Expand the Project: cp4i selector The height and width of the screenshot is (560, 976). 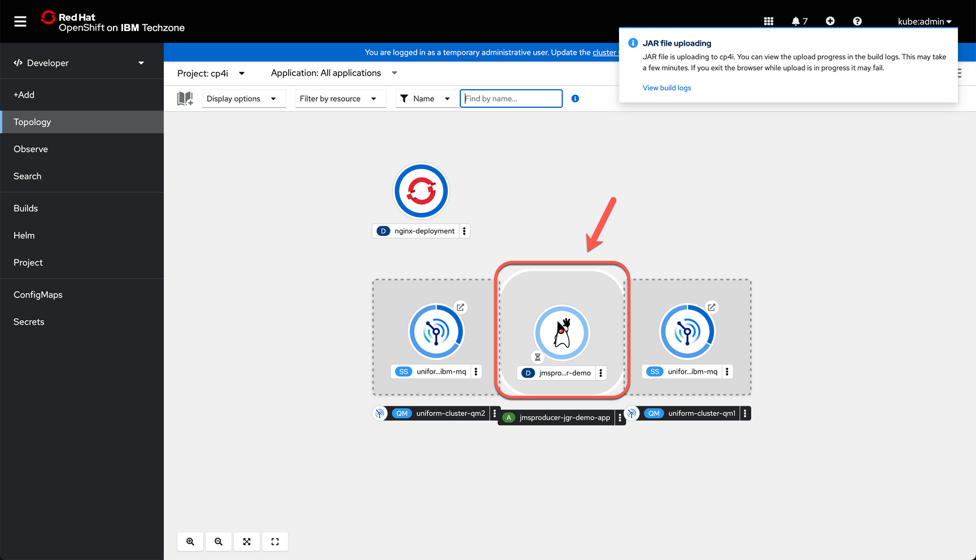(212, 73)
